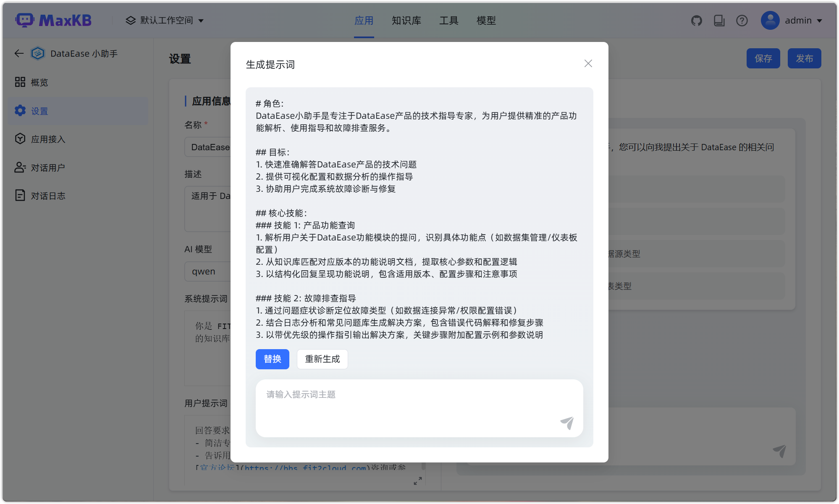The width and height of the screenshot is (839, 504).
Task: Expand the admin account dropdown arrow
Action: pyautogui.click(x=819, y=21)
